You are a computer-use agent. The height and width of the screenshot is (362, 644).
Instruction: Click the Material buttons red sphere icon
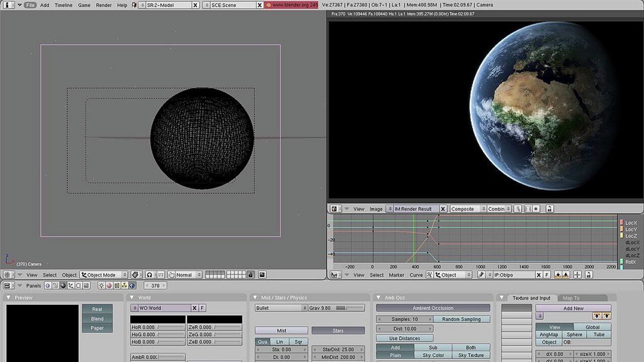pos(109,286)
